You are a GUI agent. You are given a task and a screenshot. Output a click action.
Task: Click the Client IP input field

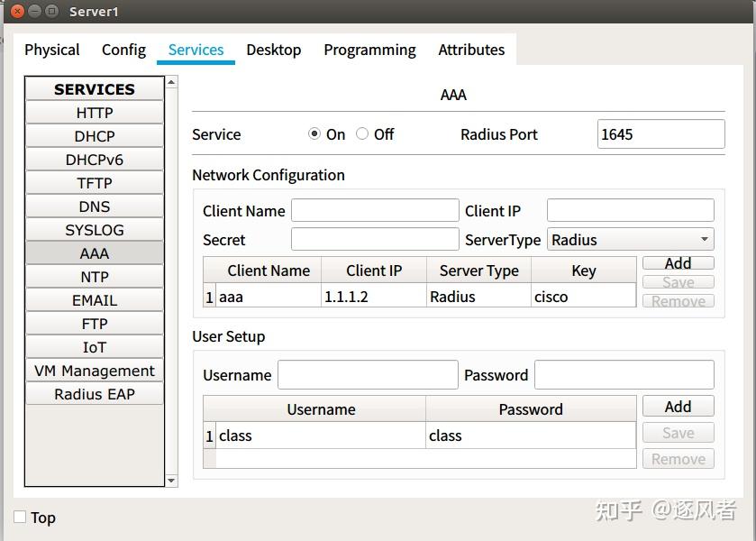630,210
